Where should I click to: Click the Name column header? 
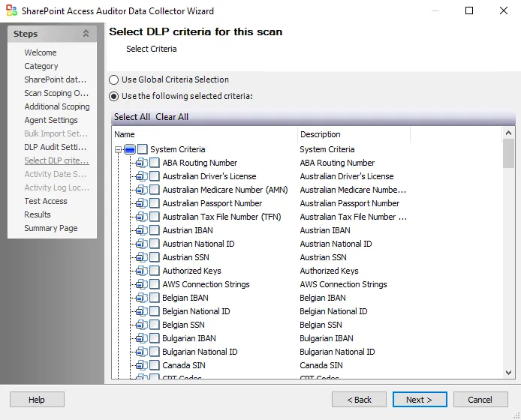204,134
